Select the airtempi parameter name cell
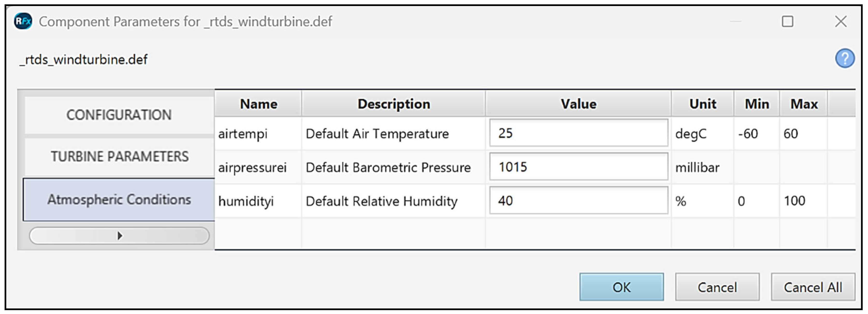This screenshot has width=868, height=314. tap(243, 134)
